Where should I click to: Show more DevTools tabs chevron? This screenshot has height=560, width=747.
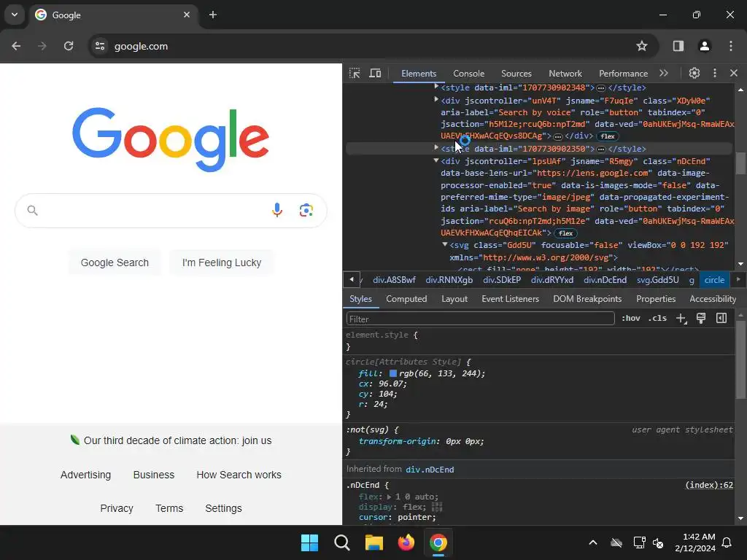(x=664, y=73)
